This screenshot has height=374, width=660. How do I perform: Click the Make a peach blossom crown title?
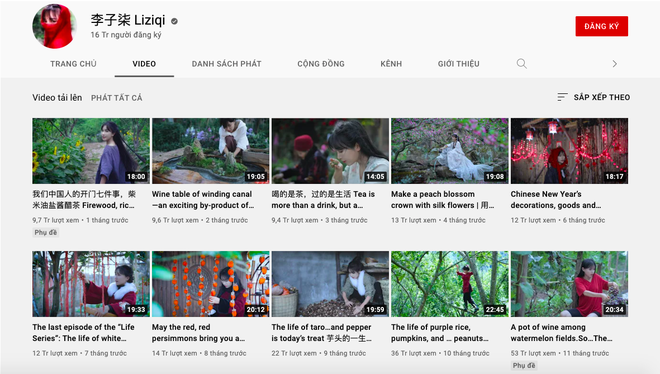pyautogui.click(x=442, y=200)
